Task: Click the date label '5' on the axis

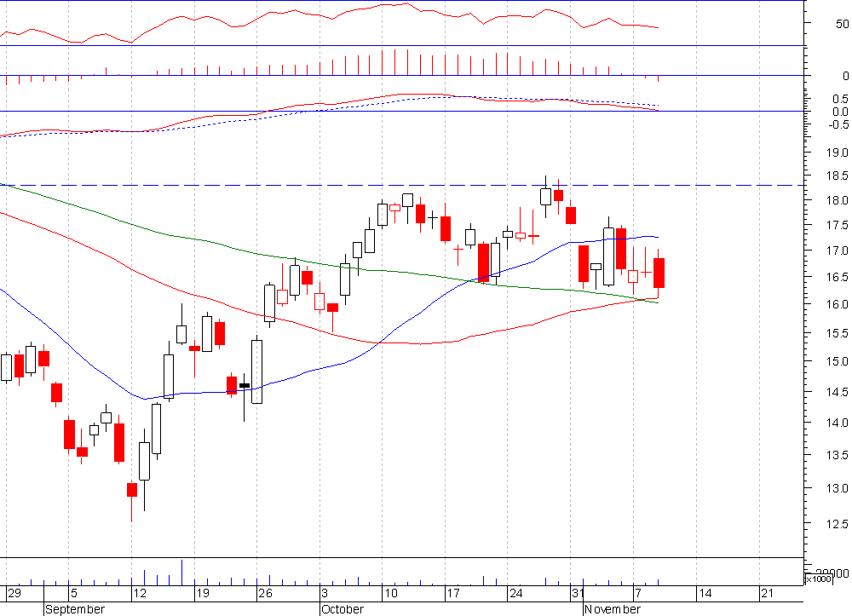Action: click(74, 593)
